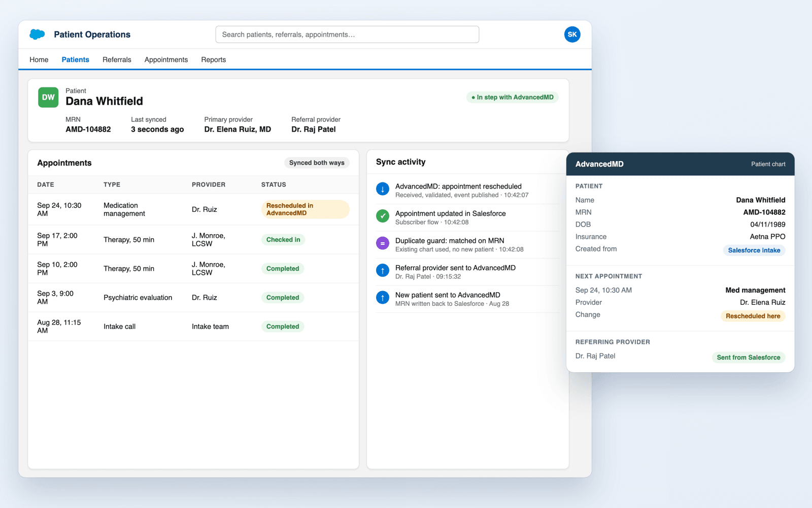Click the Rescheduled in AdvancedMD status pill
Screen dimensions: 812x508
point(306,209)
